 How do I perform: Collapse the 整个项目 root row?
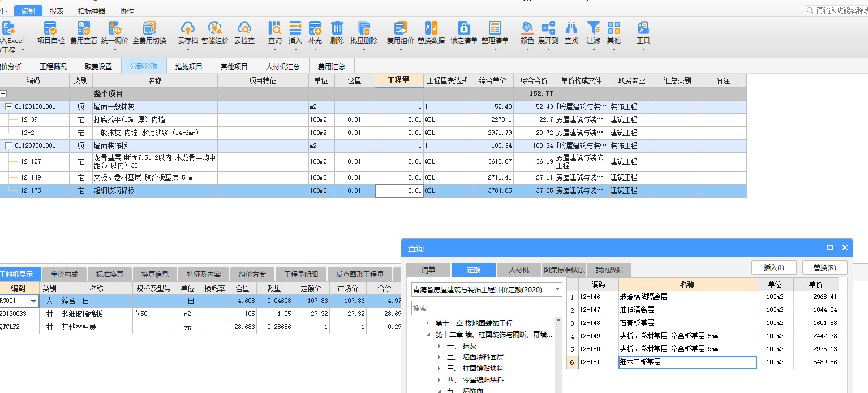pos(3,93)
